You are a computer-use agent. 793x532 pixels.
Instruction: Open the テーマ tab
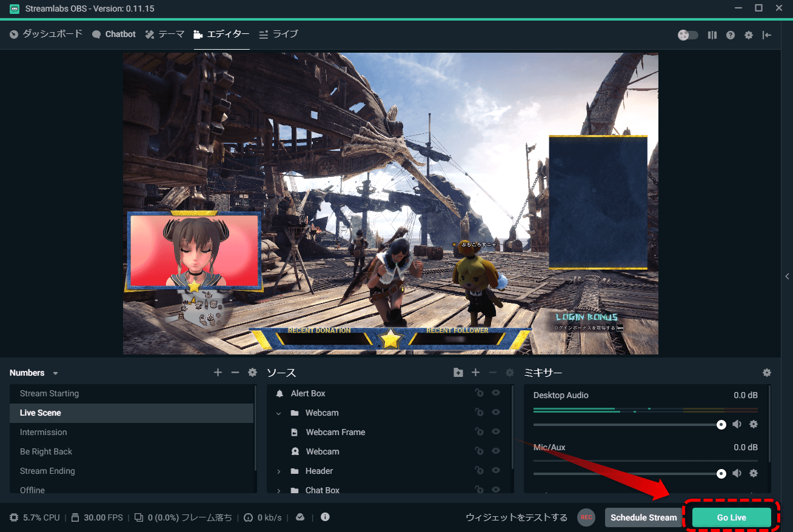coord(165,35)
